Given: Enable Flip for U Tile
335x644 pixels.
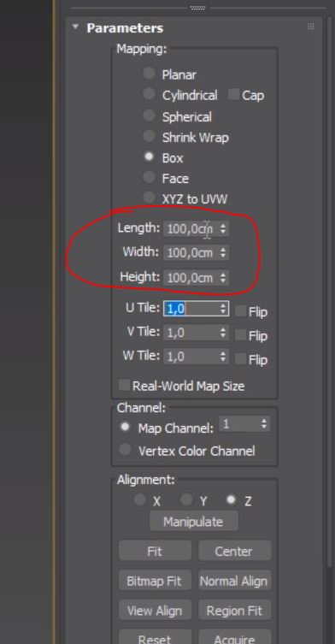Looking at the screenshot, I should 241,311.
